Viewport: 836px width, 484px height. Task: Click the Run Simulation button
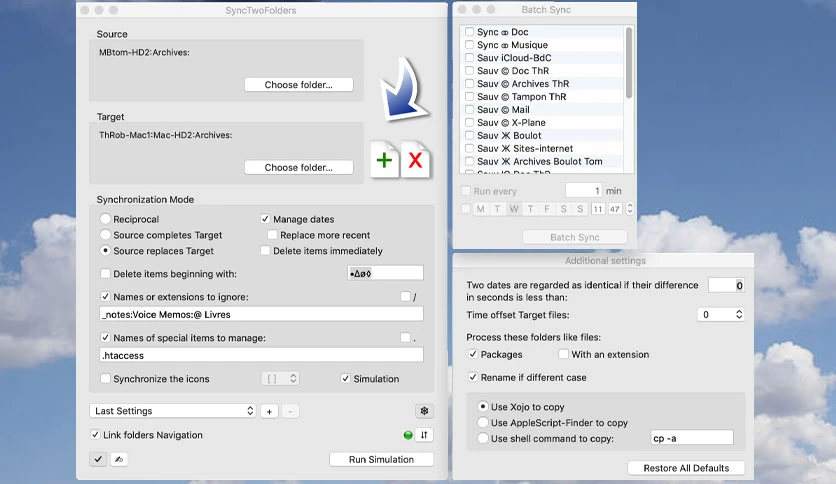[381, 459]
